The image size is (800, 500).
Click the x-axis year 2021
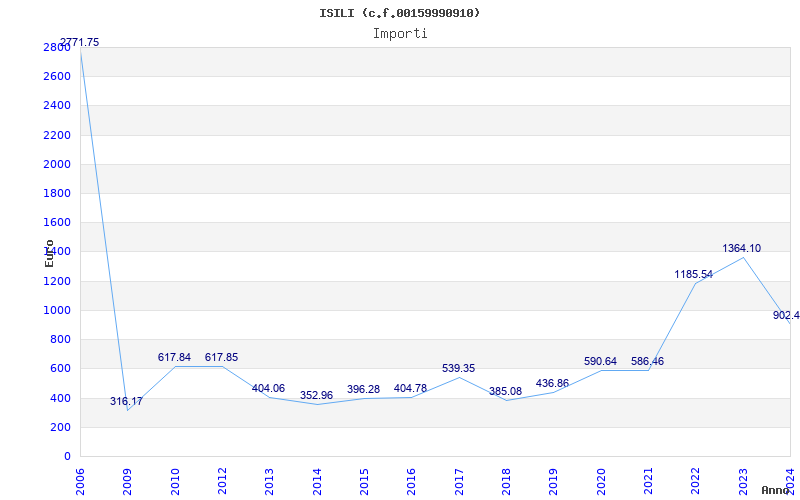(x=648, y=481)
